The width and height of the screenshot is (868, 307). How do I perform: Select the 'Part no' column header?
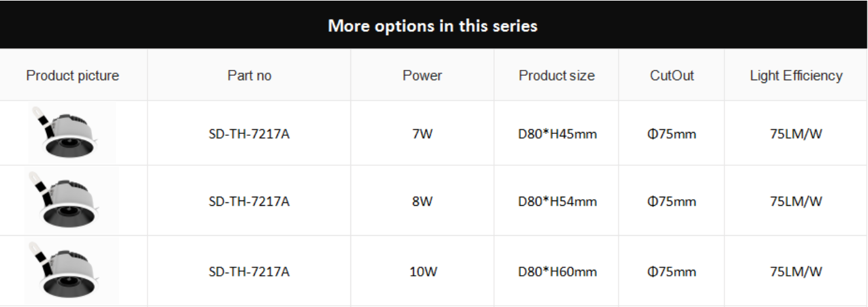point(249,76)
